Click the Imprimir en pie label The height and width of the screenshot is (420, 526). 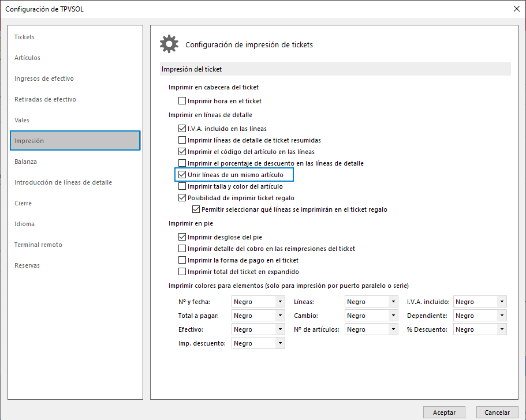pyautogui.click(x=191, y=223)
